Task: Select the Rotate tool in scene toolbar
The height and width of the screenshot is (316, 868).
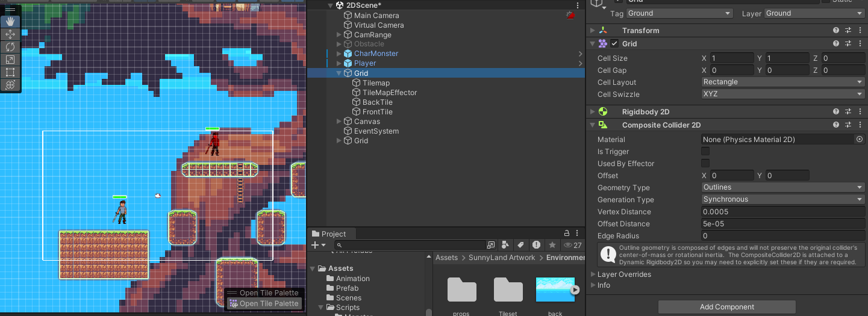Action: (10, 47)
